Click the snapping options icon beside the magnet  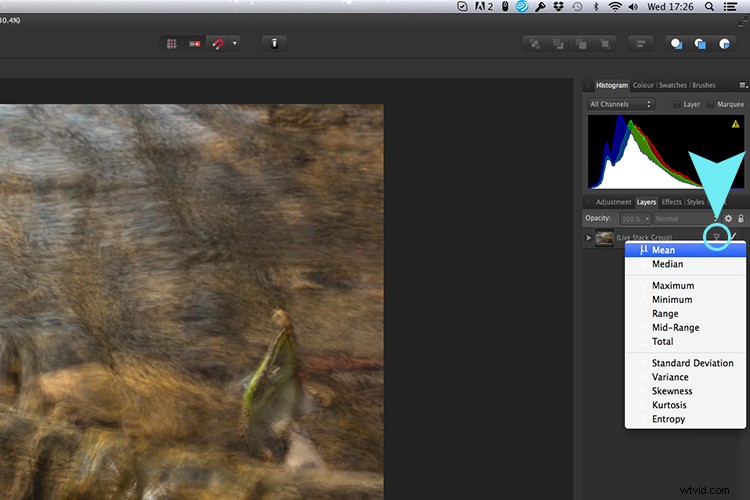coord(195,44)
